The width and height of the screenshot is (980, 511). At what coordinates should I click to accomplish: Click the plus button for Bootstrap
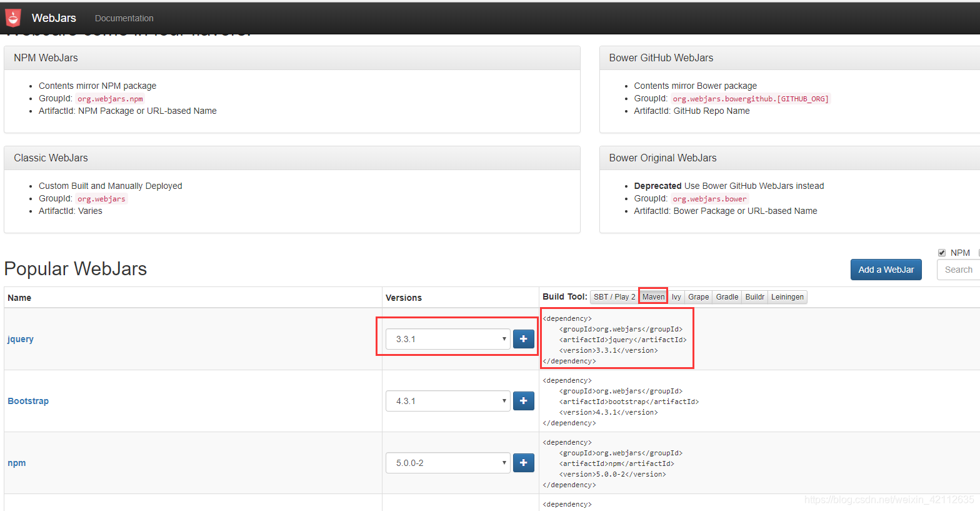[524, 401]
